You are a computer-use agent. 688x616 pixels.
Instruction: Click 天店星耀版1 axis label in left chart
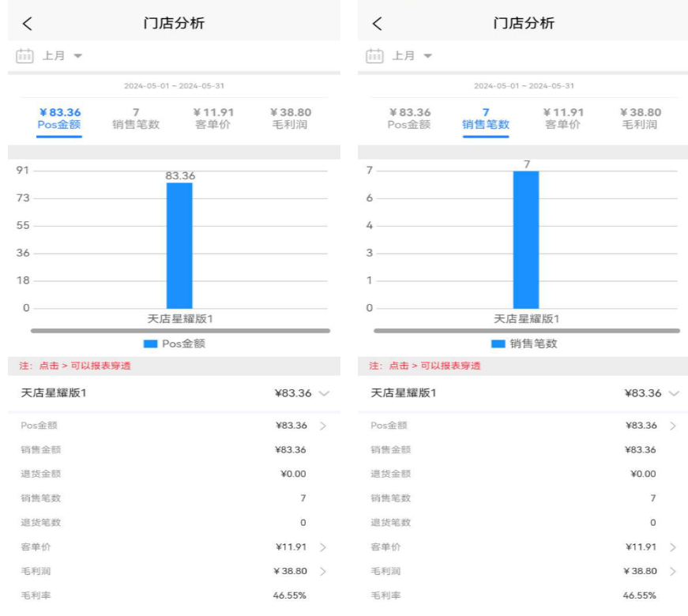pos(180,319)
